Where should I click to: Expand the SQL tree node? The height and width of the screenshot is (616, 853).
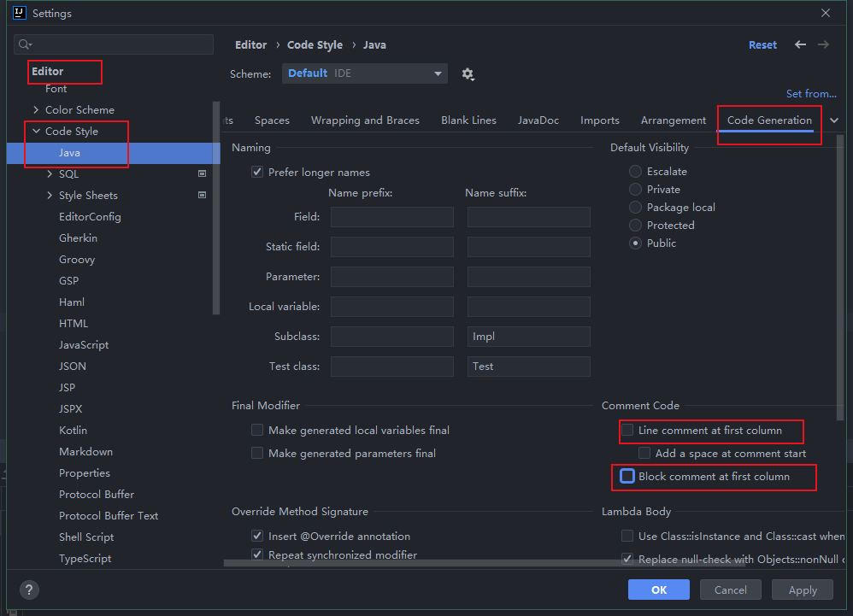tap(50, 174)
